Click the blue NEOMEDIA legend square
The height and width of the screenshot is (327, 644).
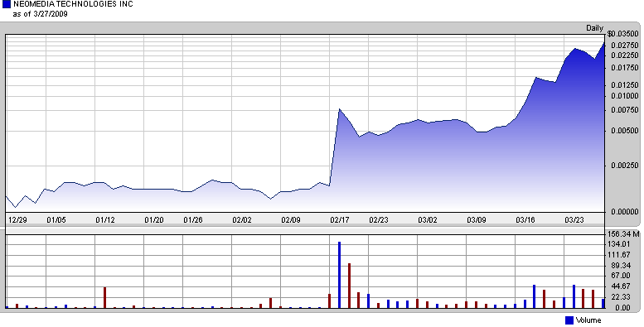[6, 4]
